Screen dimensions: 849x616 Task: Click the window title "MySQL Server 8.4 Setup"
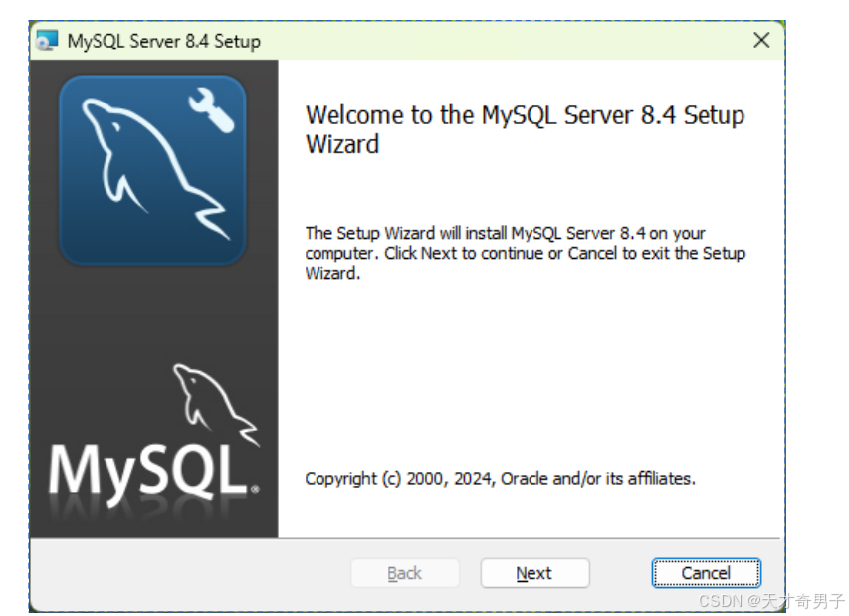(x=163, y=41)
